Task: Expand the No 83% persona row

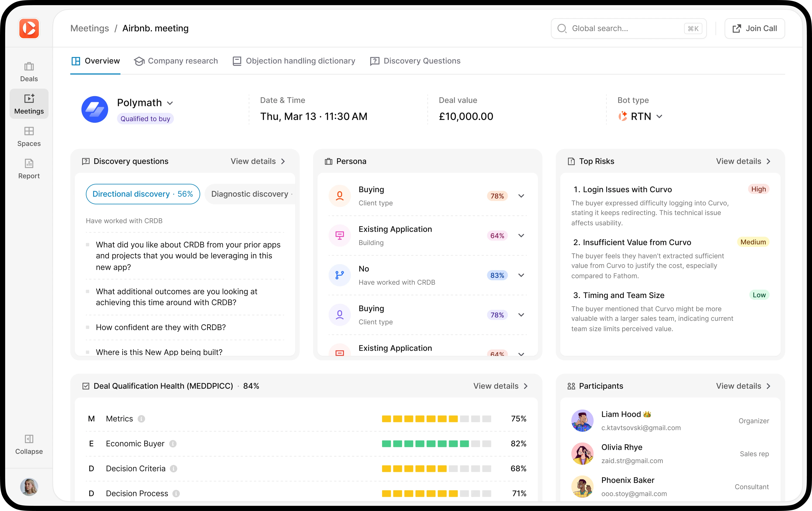Action: pyautogui.click(x=521, y=275)
